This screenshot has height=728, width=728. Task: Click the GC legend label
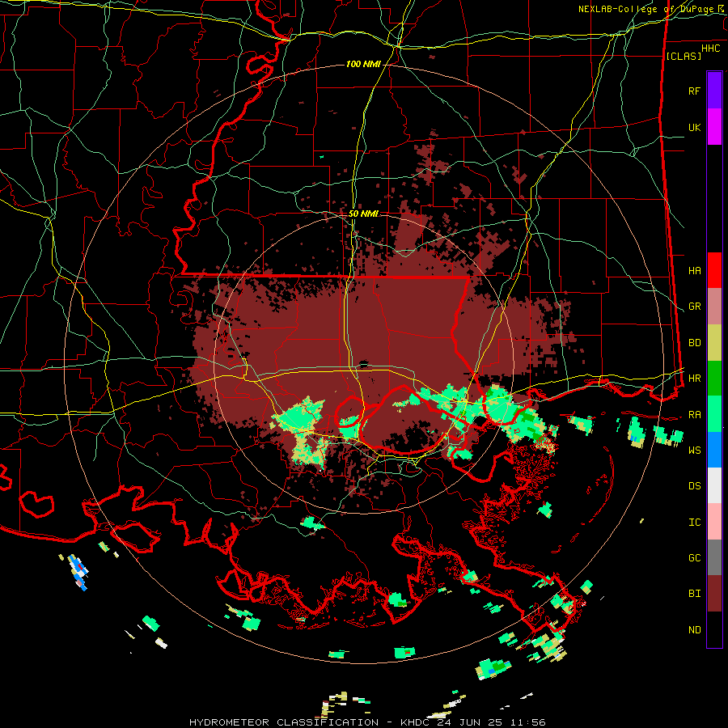click(x=694, y=558)
